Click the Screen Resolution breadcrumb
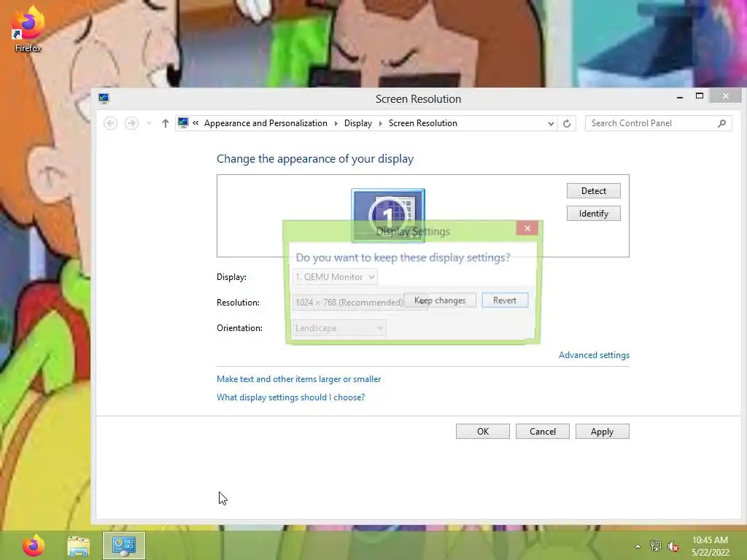The image size is (747, 560). 423,123
